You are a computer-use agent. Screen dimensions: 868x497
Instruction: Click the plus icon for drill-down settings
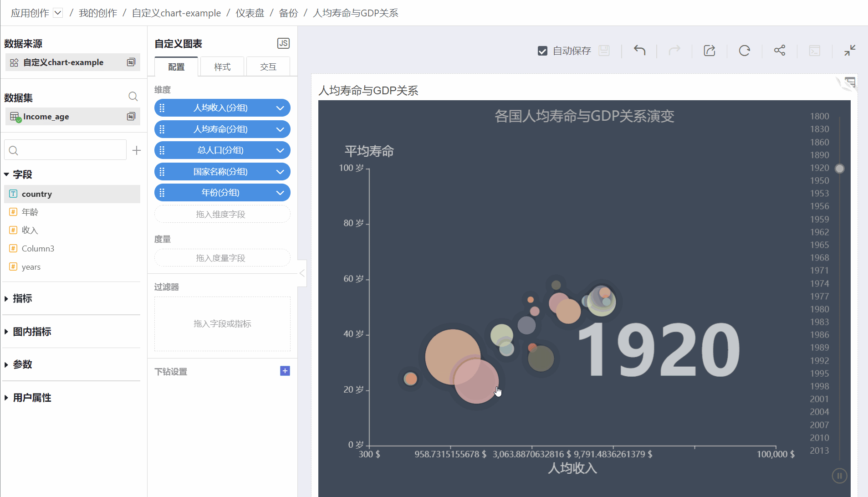click(285, 371)
